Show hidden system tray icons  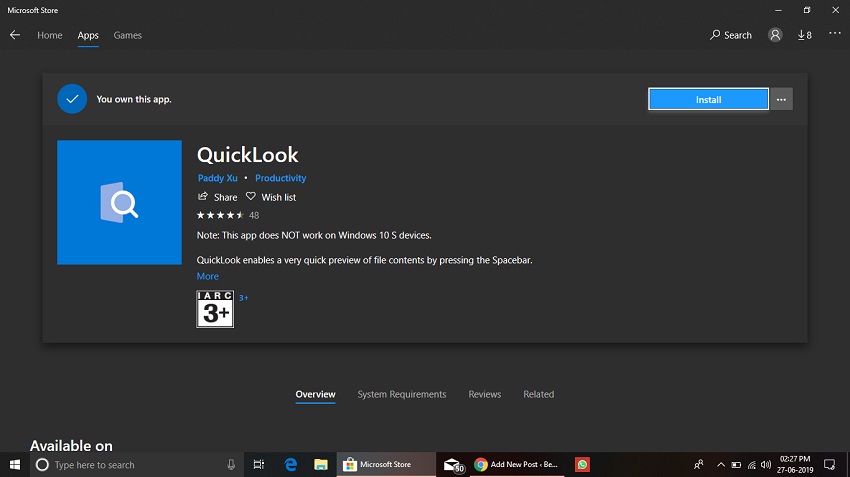720,465
